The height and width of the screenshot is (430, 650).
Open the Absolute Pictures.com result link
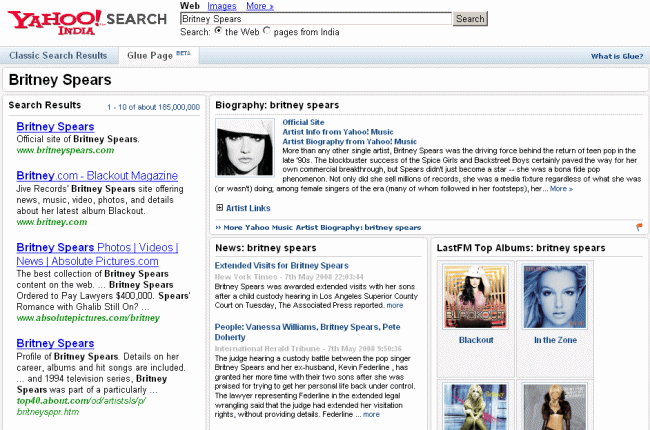[97, 254]
